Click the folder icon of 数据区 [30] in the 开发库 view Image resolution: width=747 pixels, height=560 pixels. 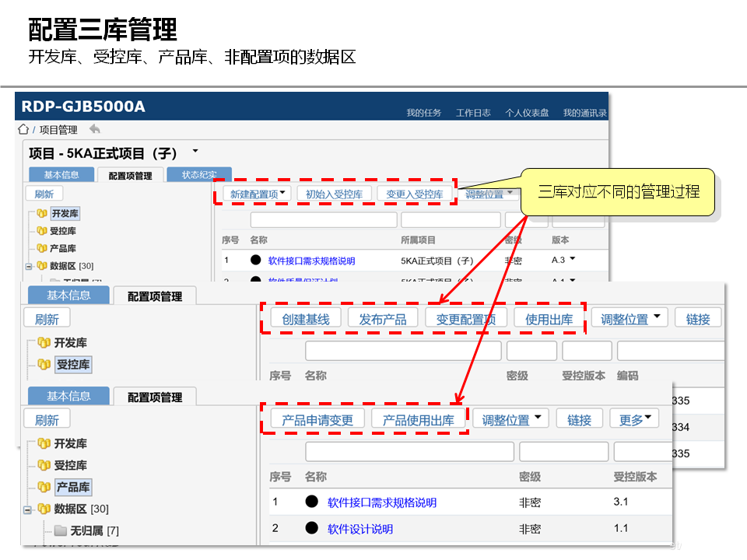pos(42,266)
